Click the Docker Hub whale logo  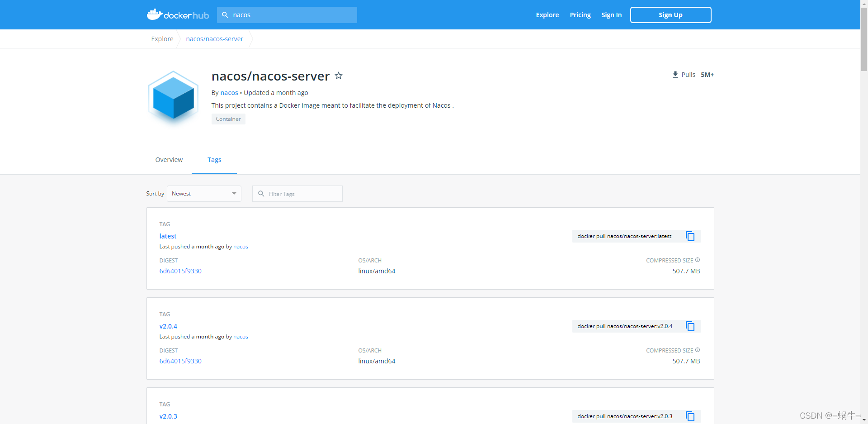pyautogui.click(x=178, y=14)
